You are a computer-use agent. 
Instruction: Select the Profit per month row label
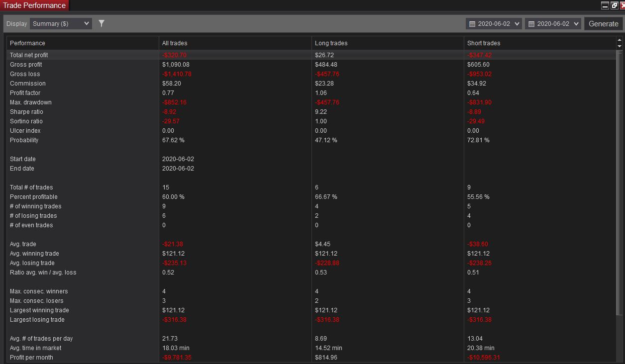pyautogui.click(x=31, y=358)
